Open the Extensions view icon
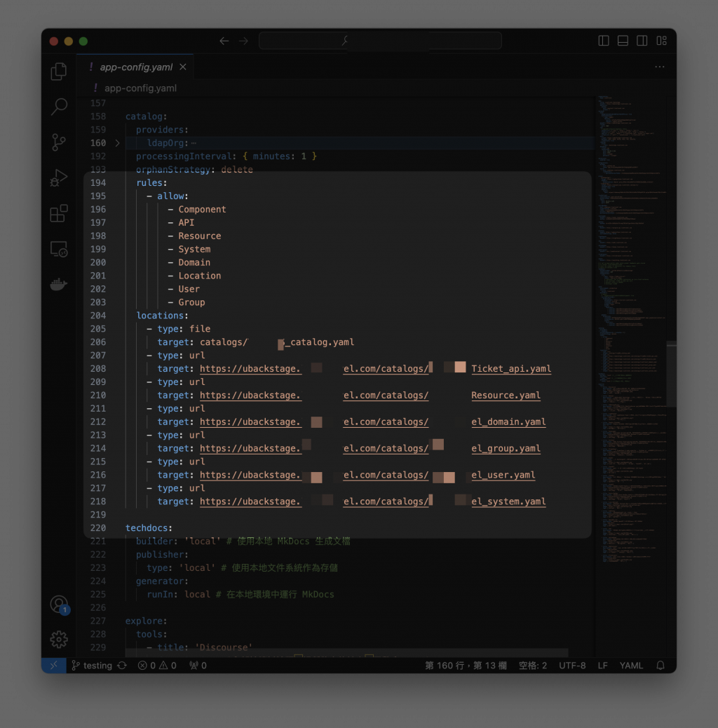 (x=58, y=214)
